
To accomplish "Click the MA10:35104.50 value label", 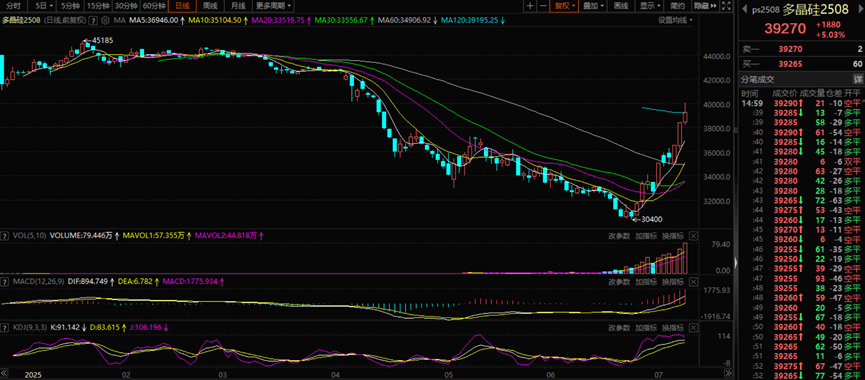I will pyautogui.click(x=216, y=20).
